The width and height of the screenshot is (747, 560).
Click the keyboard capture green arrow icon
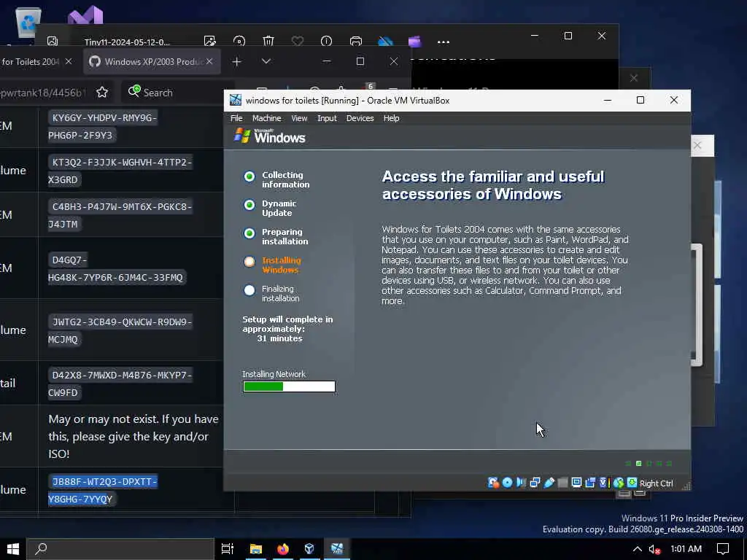pyautogui.click(x=632, y=483)
